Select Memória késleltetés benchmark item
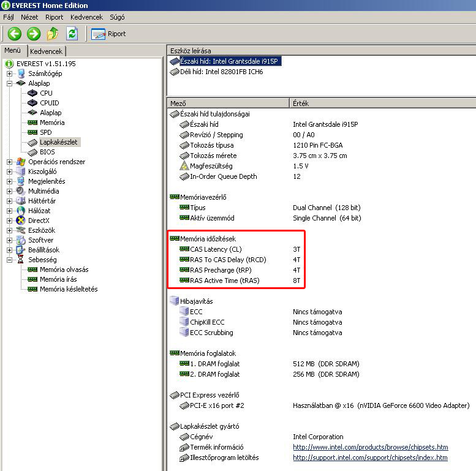This screenshot has height=471, width=476. coord(69,289)
